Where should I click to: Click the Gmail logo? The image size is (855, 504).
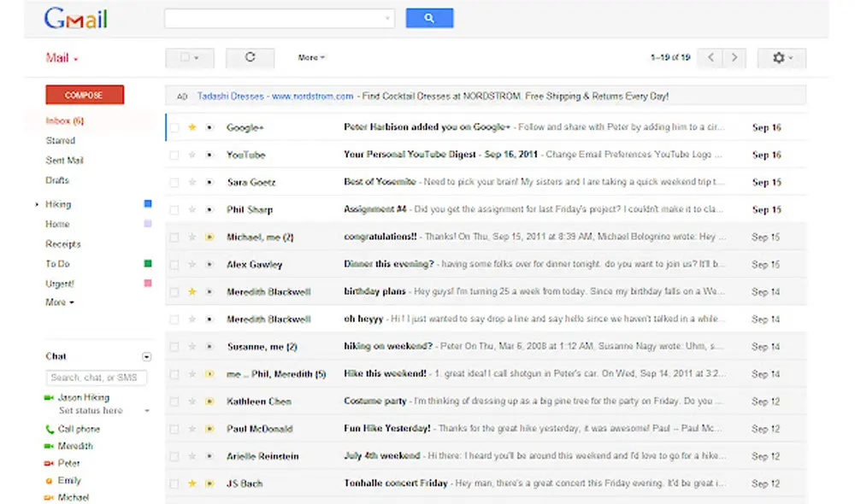75,18
